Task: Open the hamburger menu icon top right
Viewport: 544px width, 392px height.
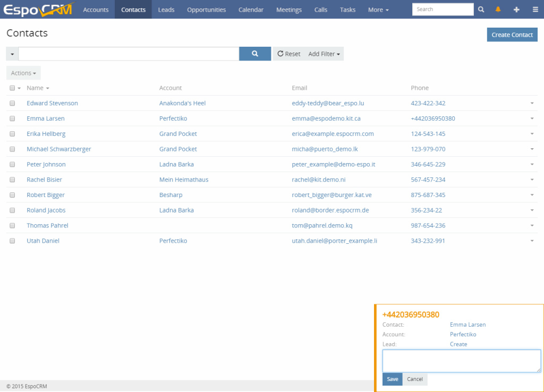Action: tap(535, 9)
